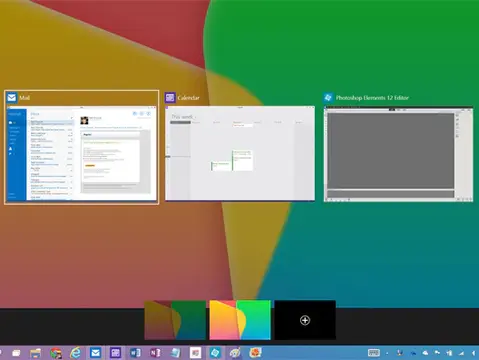Open the Paint palette taskbar icon
This screenshot has width=479, height=360.
coord(235,353)
